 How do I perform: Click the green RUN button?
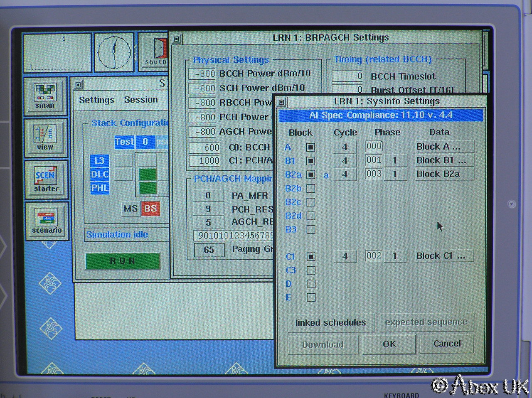click(x=123, y=261)
